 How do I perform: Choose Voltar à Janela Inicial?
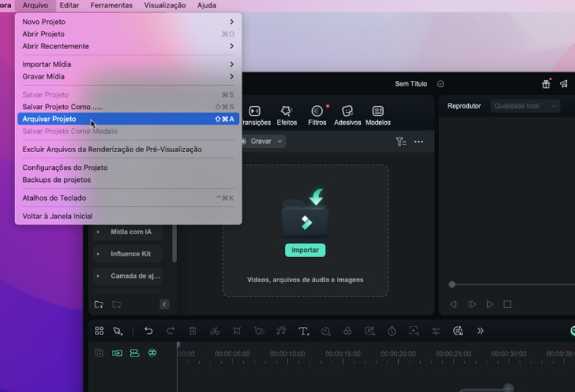pyautogui.click(x=128, y=216)
